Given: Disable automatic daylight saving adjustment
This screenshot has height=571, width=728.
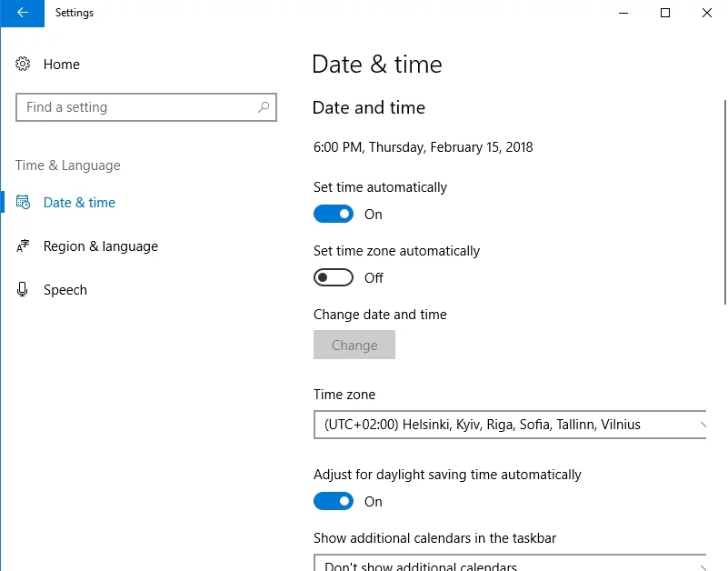Looking at the screenshot, I should [334, 502].
